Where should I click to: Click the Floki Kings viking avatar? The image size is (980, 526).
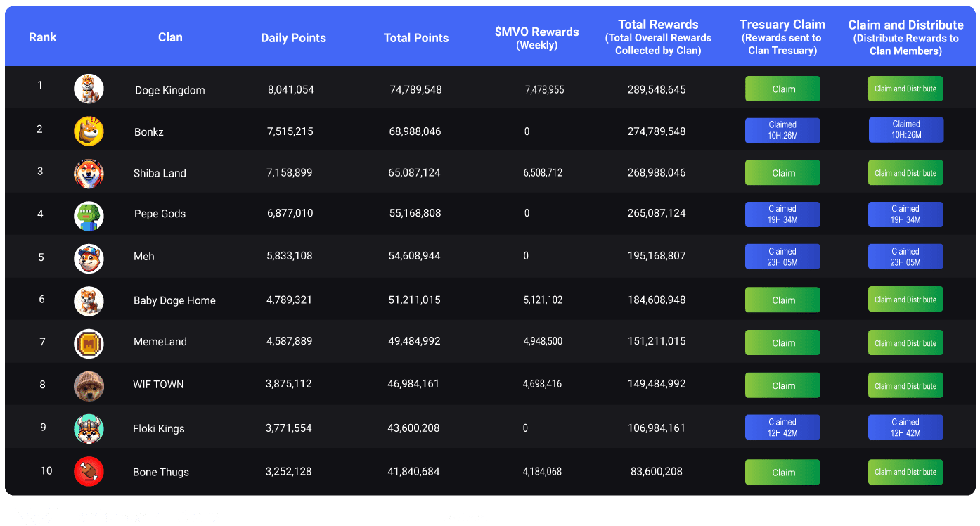pyautogui.click(x=89, y=429)
